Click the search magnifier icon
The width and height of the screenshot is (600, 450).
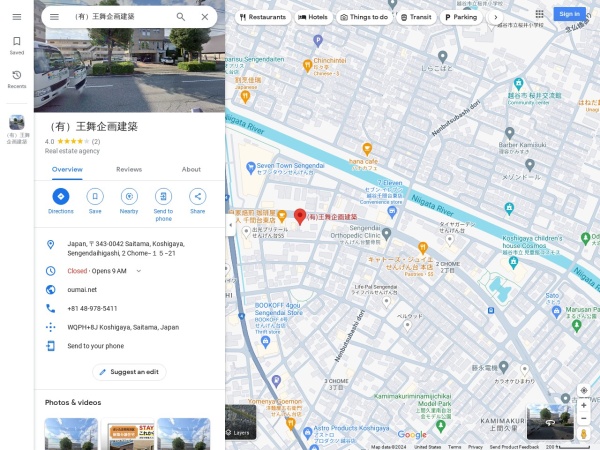click(x=181, y=17)
